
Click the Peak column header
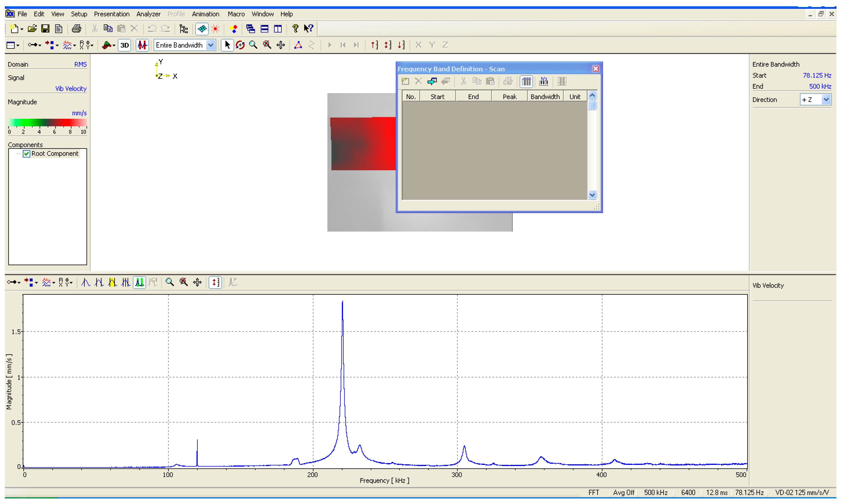[509, 96]
